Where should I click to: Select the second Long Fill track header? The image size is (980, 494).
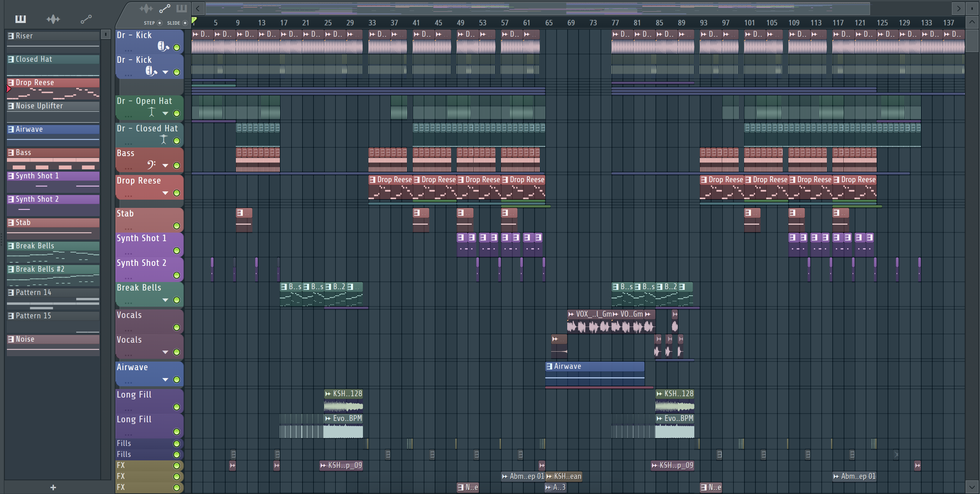tap(149, 426)
